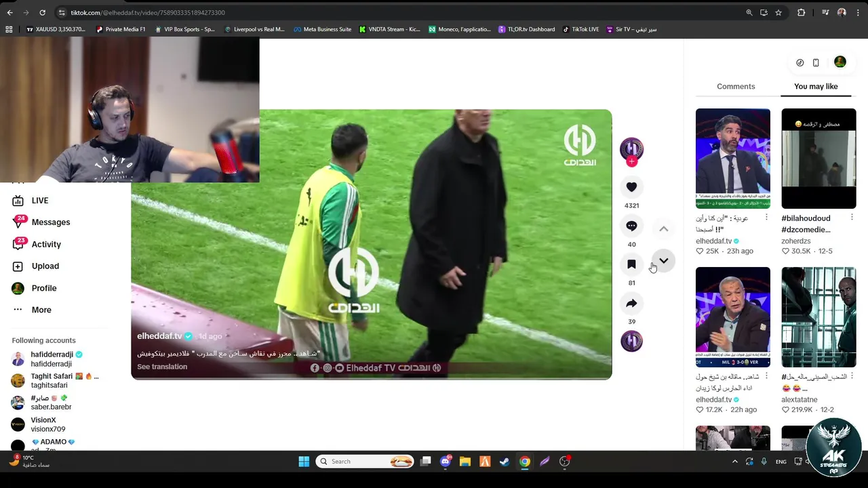The width and height of the screenshot is (868, 488).
Task: Open the Liverpool vs Real M... bookmark
Action: pyautogui.click(x=254, y=29)
